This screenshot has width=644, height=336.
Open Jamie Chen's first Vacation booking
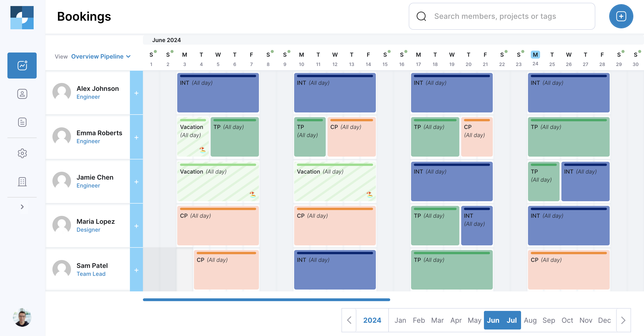tap(218, 181)
